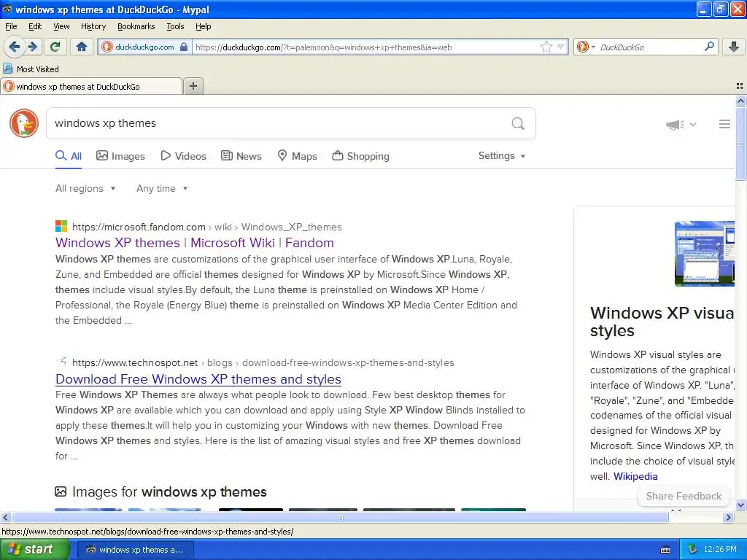This screenshot has height=560, width=747.
Task: Click the Share Feedback button
Action: [684, 496]
